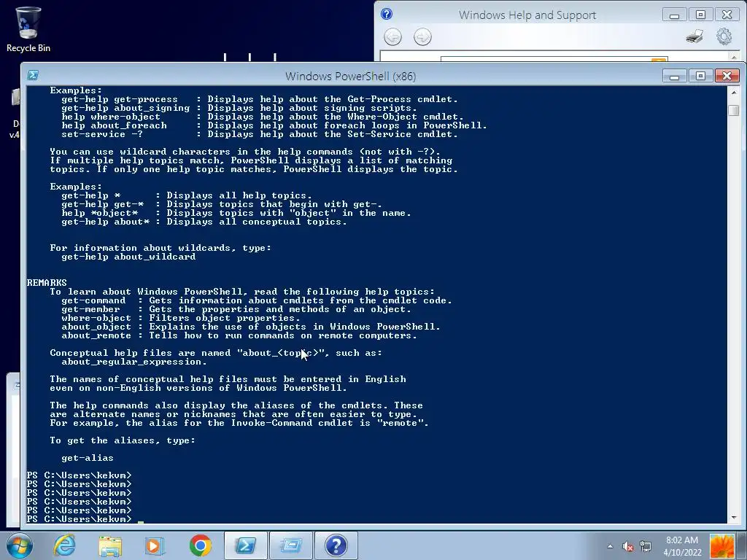
Task: Open the clock showing 8:02 AM
Action: click(682, 546)
